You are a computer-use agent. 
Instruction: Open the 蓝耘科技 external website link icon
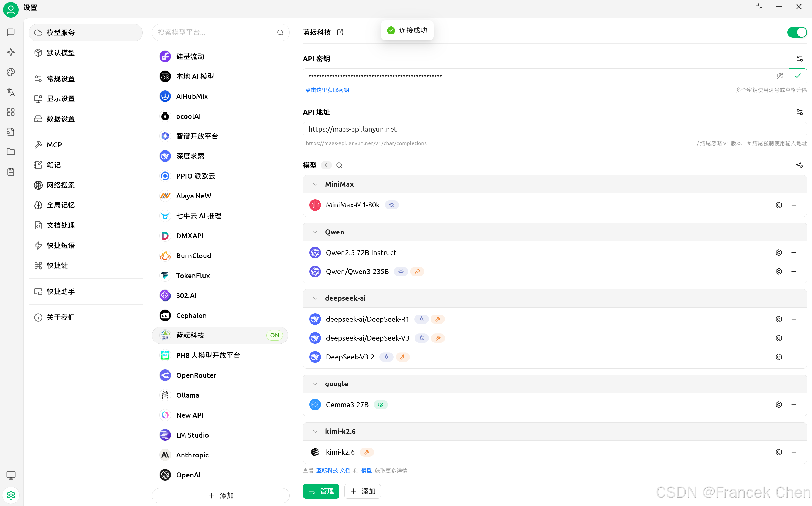pos(340,32)
